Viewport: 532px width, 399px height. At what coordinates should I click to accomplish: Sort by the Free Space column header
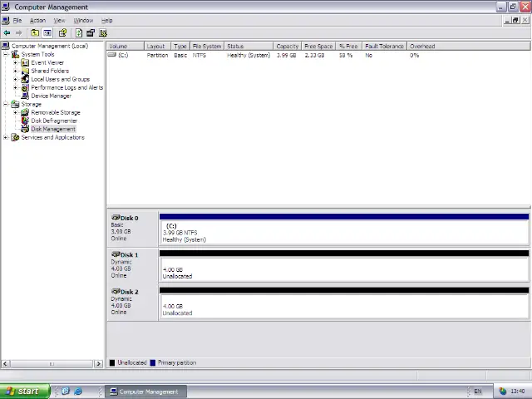[x=318, y=47]
